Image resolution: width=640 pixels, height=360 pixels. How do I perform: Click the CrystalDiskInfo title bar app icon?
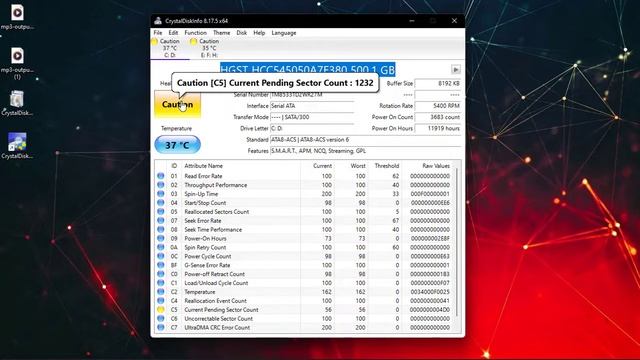click(x=158, y=21)
